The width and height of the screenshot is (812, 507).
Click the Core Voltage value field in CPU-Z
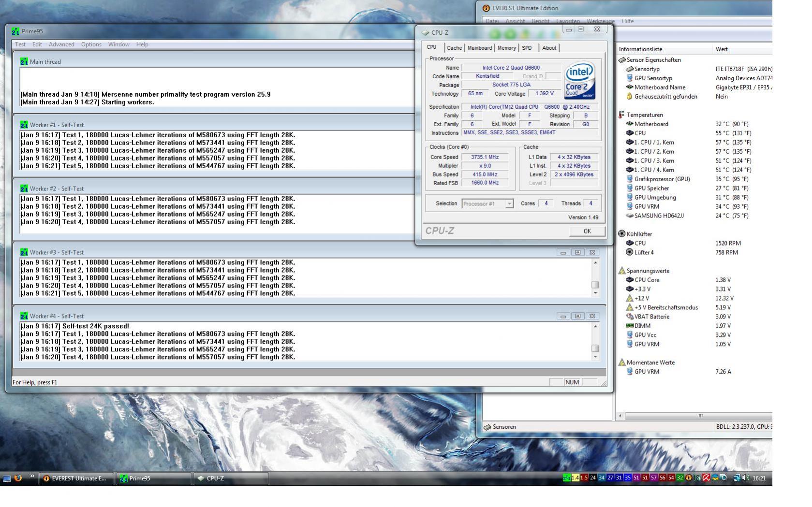(545, 94)
